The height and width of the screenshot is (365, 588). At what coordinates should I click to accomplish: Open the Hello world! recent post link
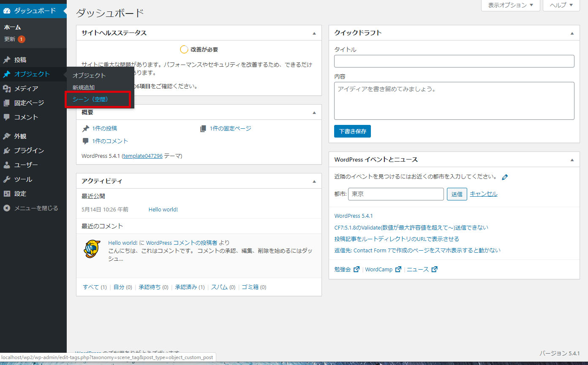coord(163,210)
